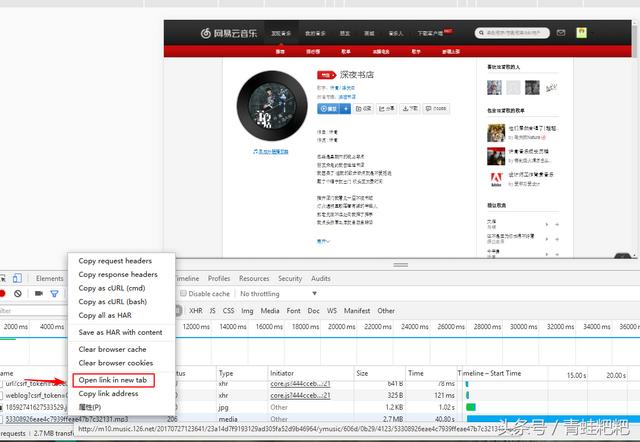
Task: Switch to the Elements tab
Action: (x=49, y=278)
